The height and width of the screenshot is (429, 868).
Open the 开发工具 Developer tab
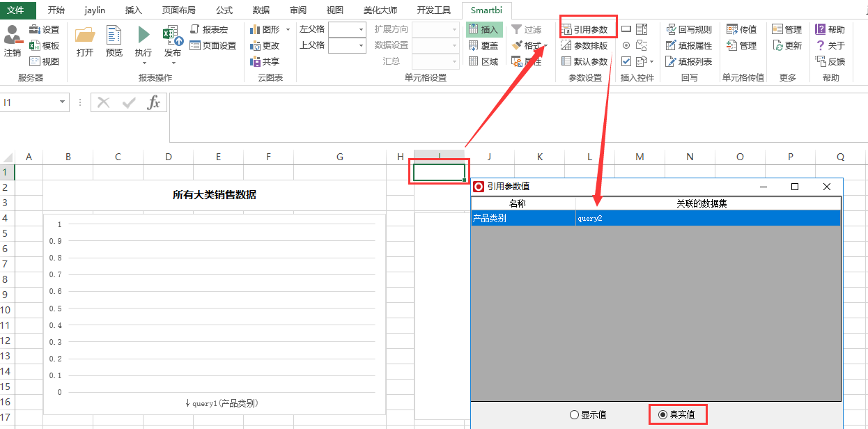point(434,10)
